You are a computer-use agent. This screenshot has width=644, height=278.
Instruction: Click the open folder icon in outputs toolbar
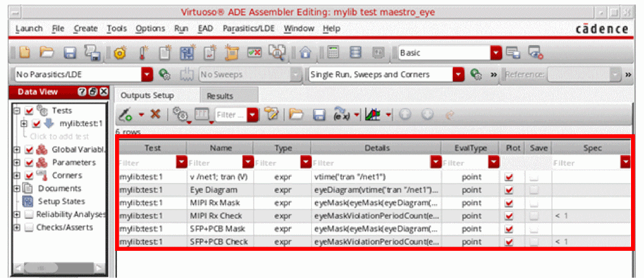click(296, 114)
